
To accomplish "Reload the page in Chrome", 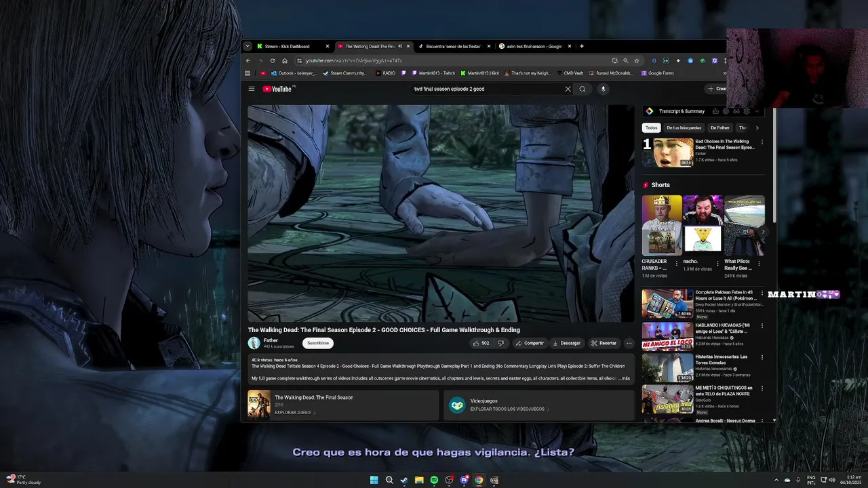I will tap(273, 60).
